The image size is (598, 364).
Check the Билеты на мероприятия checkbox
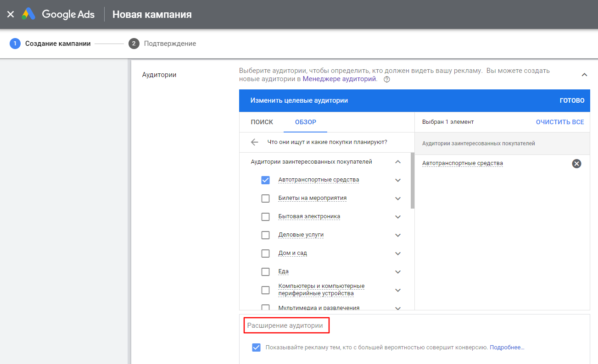tap(265, 198)
